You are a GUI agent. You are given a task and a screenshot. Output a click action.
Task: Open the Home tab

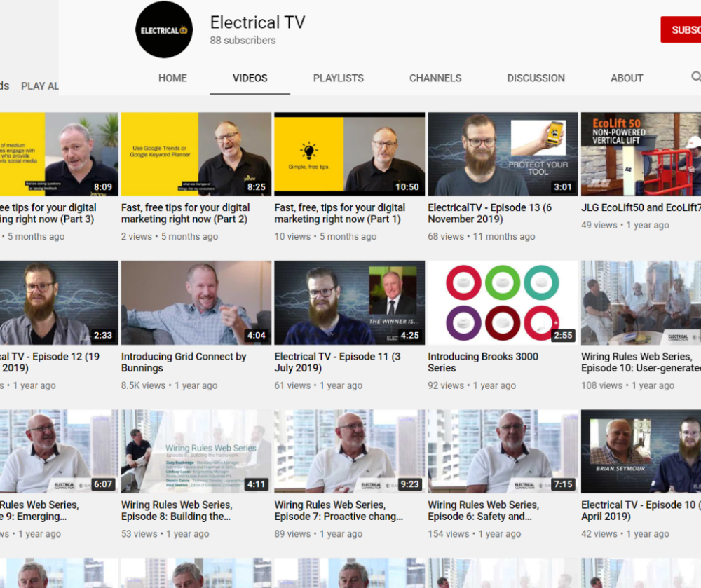pyautogui.click(x=172, y=78)
